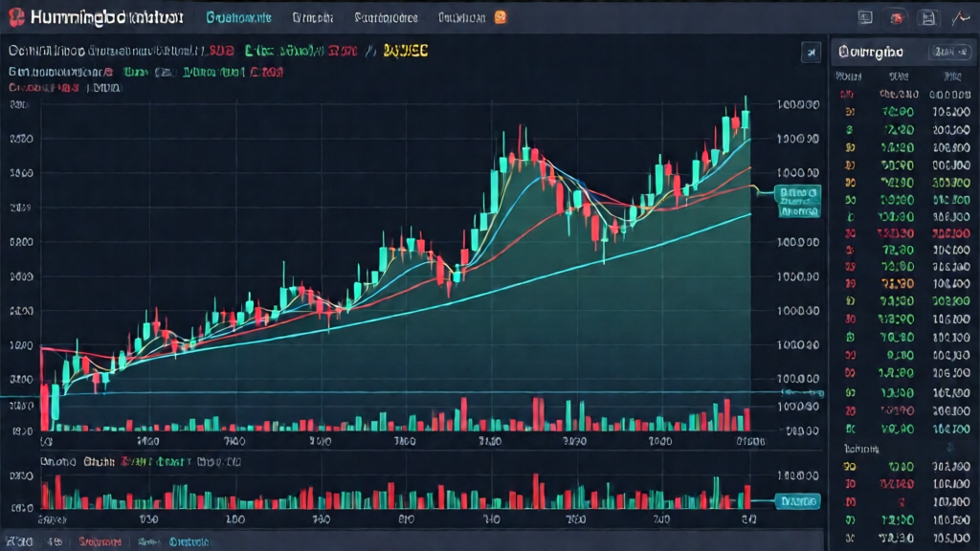Click the red Hummingbot logo icon
The height and width of the screenshot is (551, 980).
click(x=13, y=17)
